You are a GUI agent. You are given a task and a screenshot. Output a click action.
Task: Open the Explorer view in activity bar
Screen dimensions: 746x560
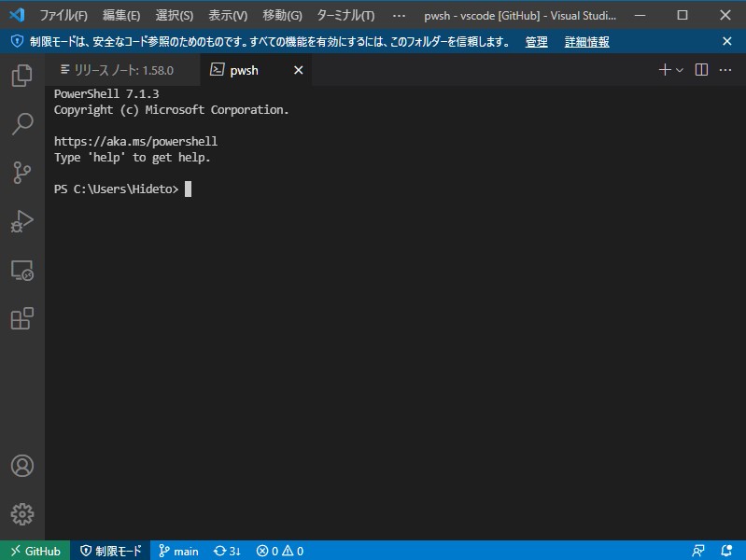click(21, 76)
